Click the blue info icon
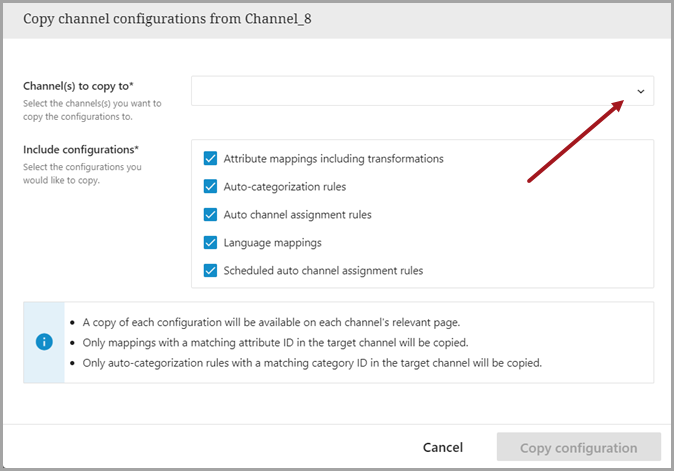 click(x=44, y=342)
